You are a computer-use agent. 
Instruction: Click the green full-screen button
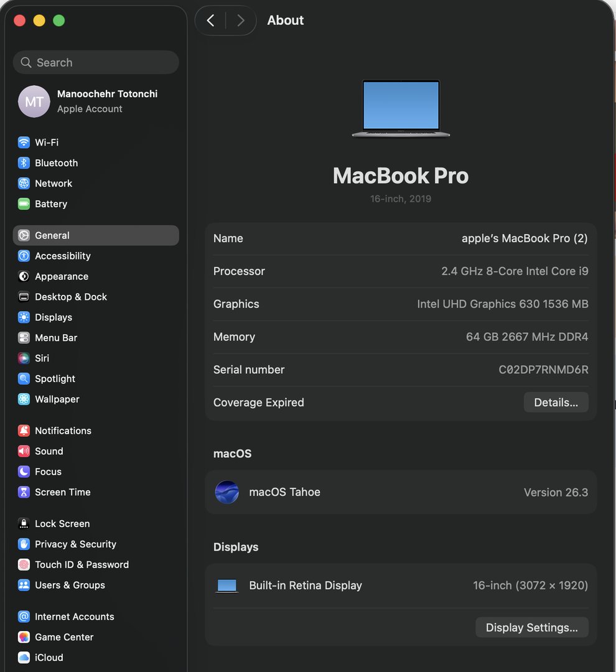click(58, 21)
